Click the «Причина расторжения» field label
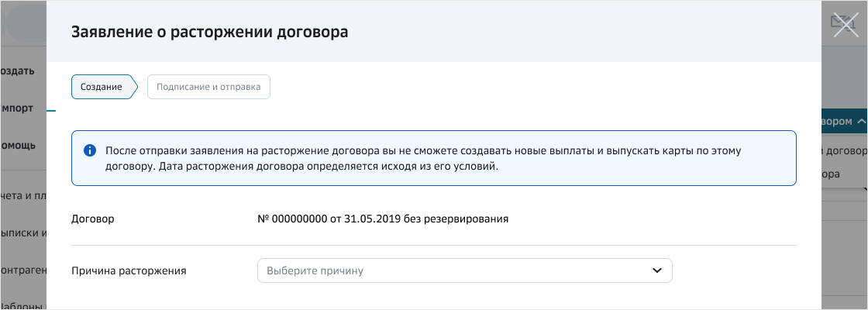The width and height of the screenshot is (868, 310). coord(129,270)
